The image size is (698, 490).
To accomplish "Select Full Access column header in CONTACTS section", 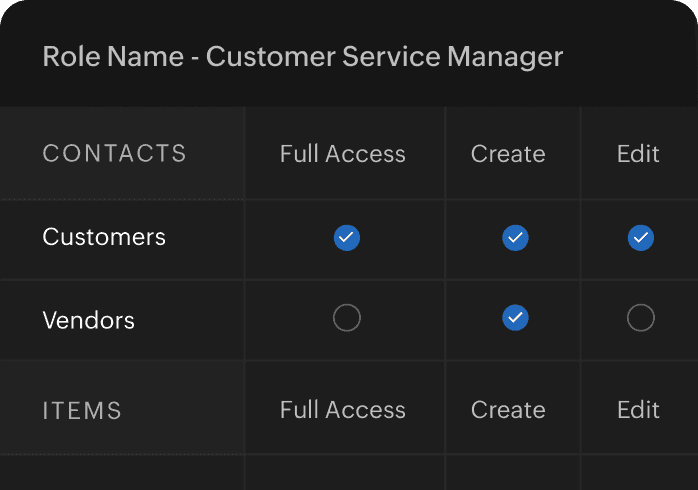I will click(343, 154).
